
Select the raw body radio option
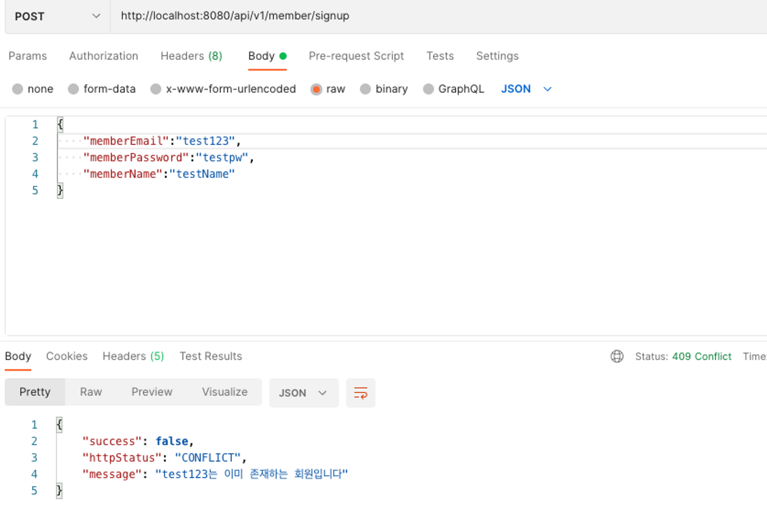(316, 89)
